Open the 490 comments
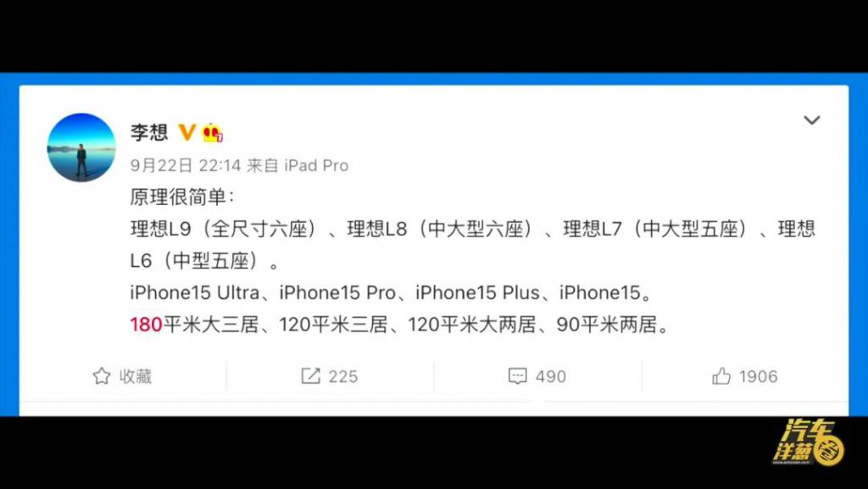868x489 pixels. (x=551, y=376)
